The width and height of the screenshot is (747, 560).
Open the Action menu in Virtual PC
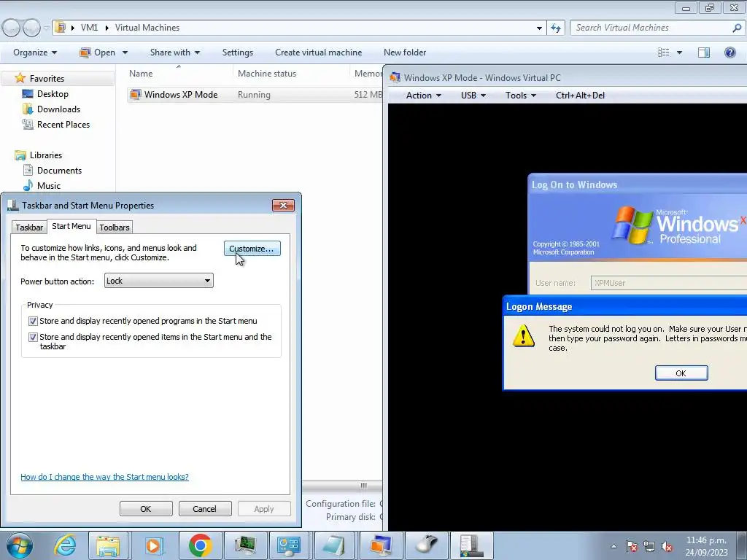[x=424, y=96]
